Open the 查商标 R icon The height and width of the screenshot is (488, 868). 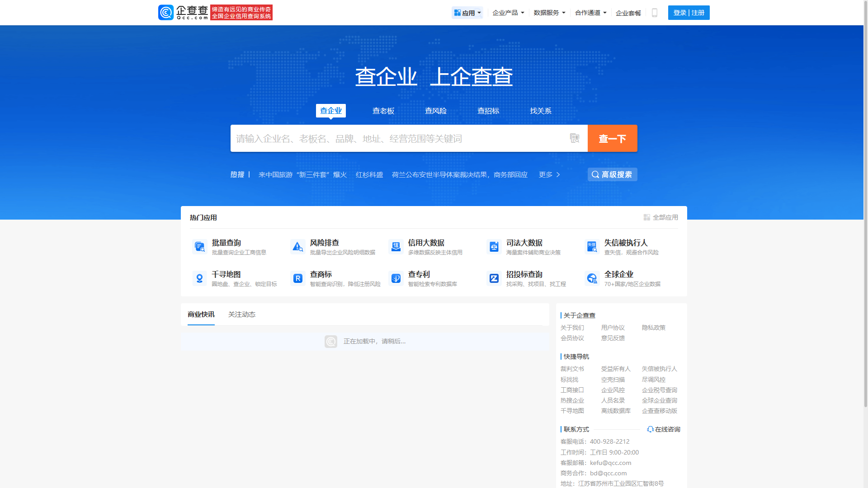pyautogui.click(x=297, y=278)
